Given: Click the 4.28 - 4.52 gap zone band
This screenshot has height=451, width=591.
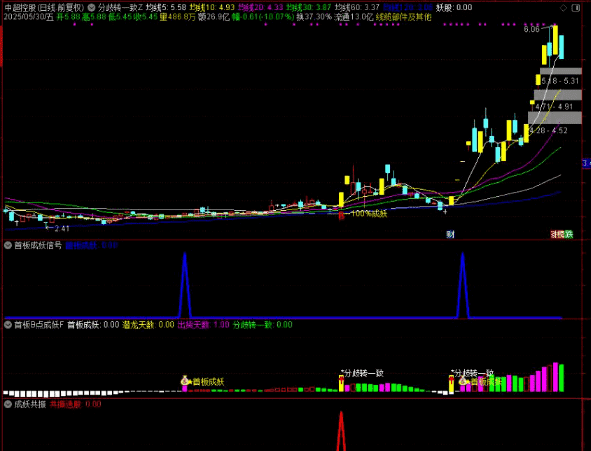Looking at the screenshot, I should tap(554, 118).
